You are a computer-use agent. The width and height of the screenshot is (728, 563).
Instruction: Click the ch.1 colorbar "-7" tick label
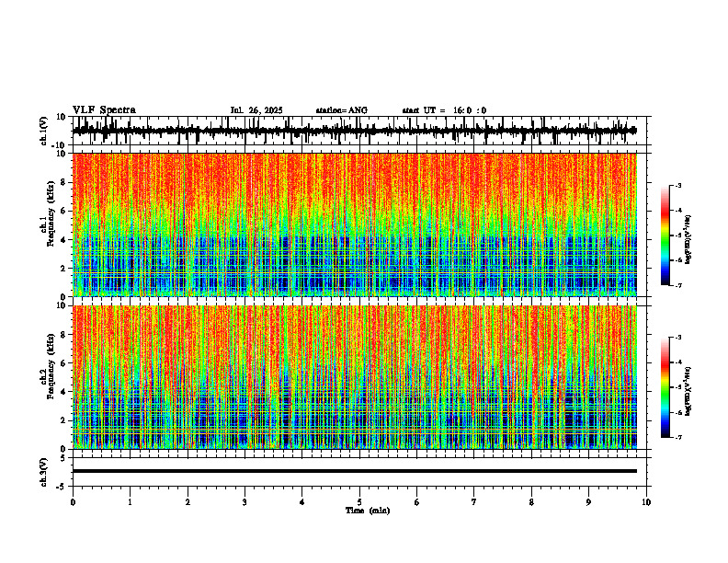(677, 285)
